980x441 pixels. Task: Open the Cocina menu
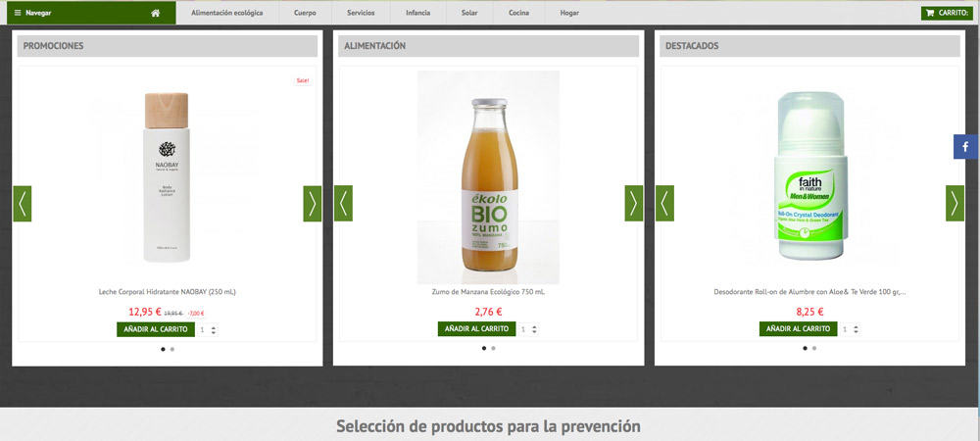518,13
